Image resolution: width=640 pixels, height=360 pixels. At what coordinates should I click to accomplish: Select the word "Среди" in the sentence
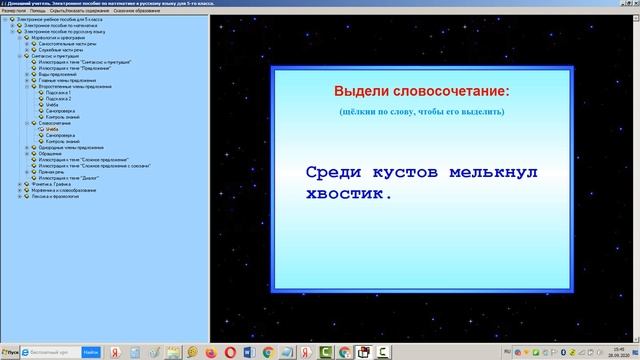click(x=333, y=172)
